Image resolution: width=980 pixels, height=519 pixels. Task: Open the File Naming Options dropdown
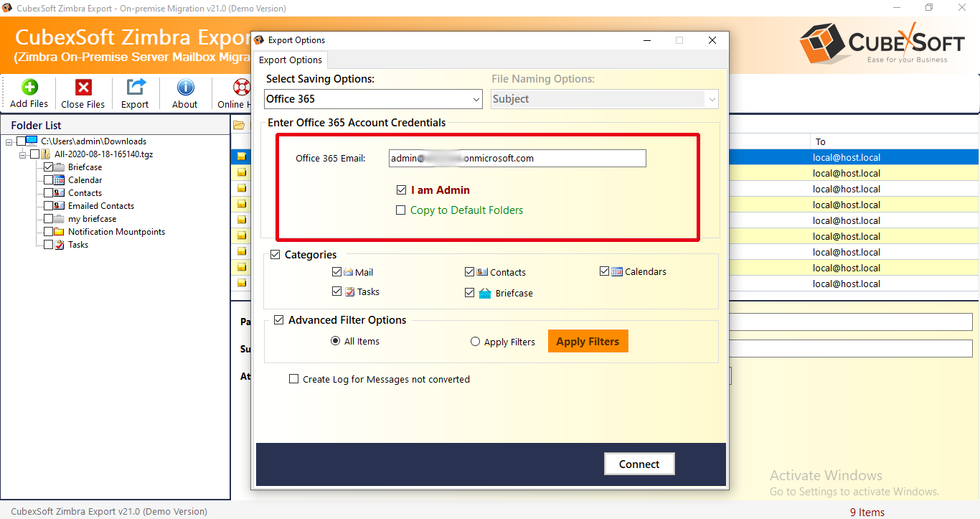coord(605,99)
